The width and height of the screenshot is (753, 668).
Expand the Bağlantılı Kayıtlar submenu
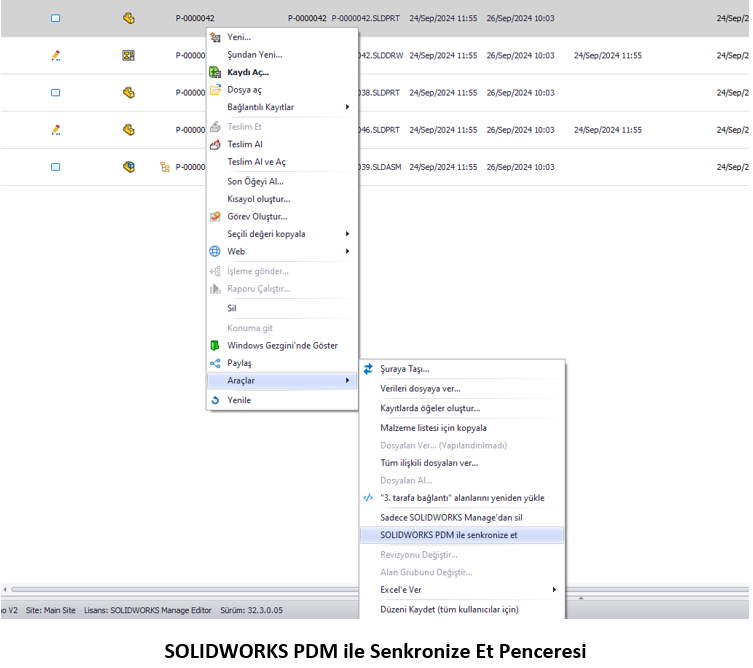[282, 107]
